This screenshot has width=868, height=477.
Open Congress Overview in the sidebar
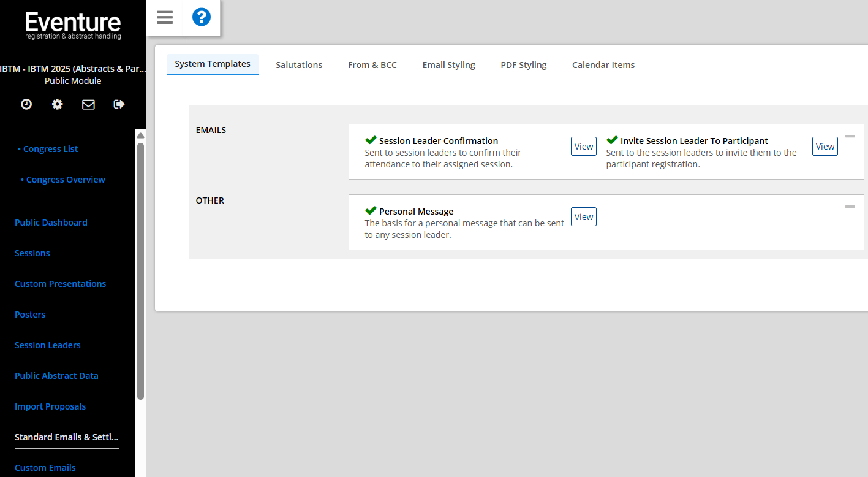click(x=66, y=180)
